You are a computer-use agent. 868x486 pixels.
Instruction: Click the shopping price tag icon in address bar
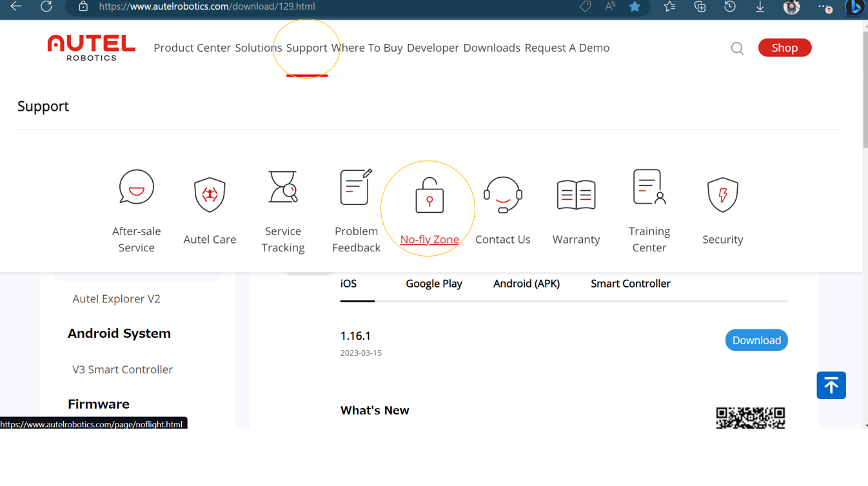pos(586,6)
